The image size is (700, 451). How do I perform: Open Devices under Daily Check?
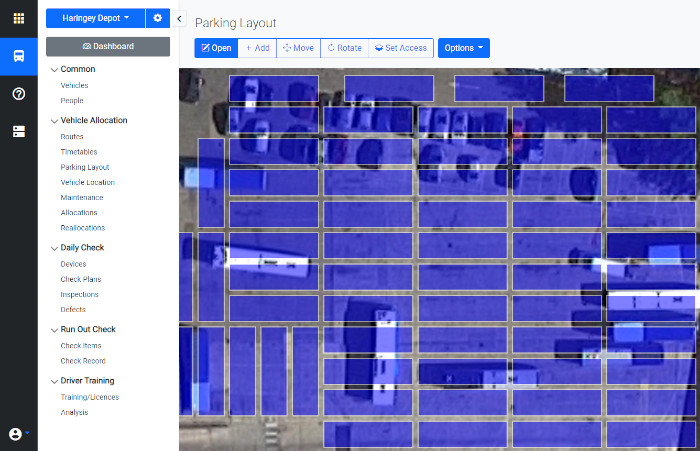tap(73, 264)
